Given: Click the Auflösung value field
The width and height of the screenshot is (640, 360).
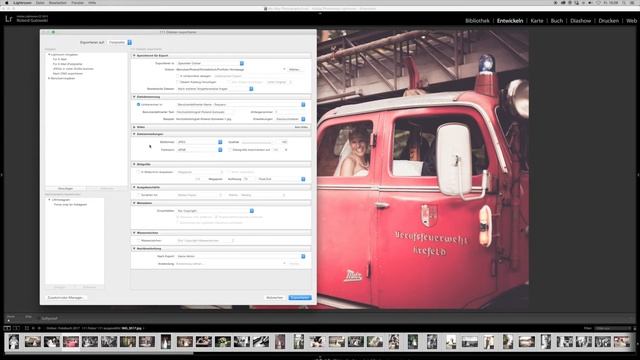Looking at the screenshot, I should pyautogui.click(x=249, y=179).
